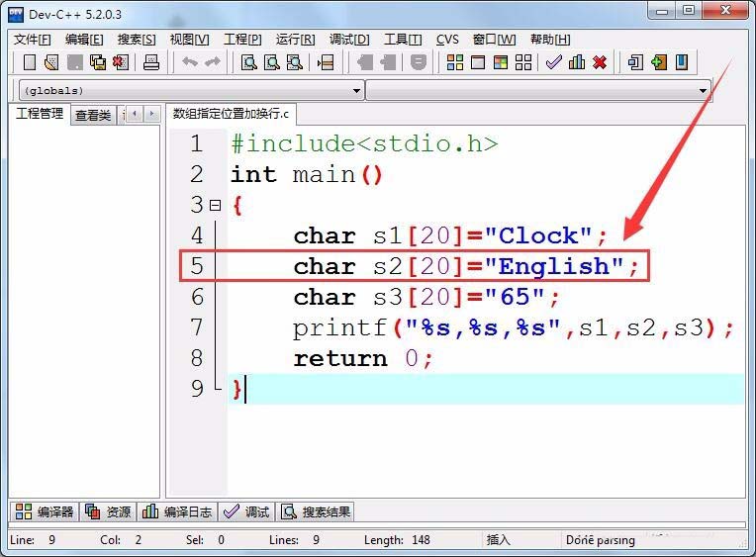Click the Debug checkmark icon
The width and height of the screenshot is (756, 557).
point(553,62)
